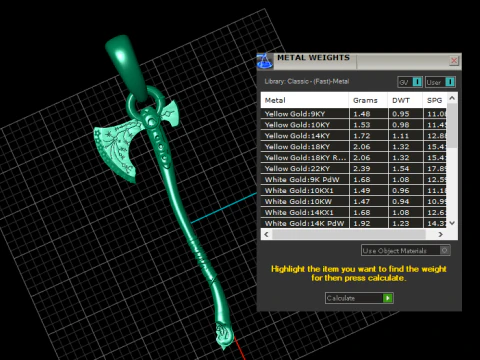The image size is (480, 360).
Task: Click scroll up arrow in metal list
Action: tap(452, 98)
